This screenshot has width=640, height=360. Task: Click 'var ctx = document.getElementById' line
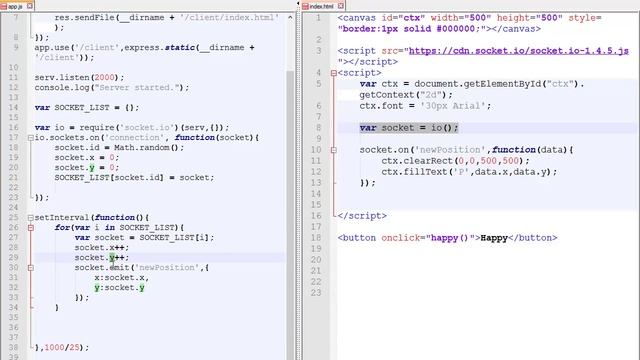click(x=472, y=84)
